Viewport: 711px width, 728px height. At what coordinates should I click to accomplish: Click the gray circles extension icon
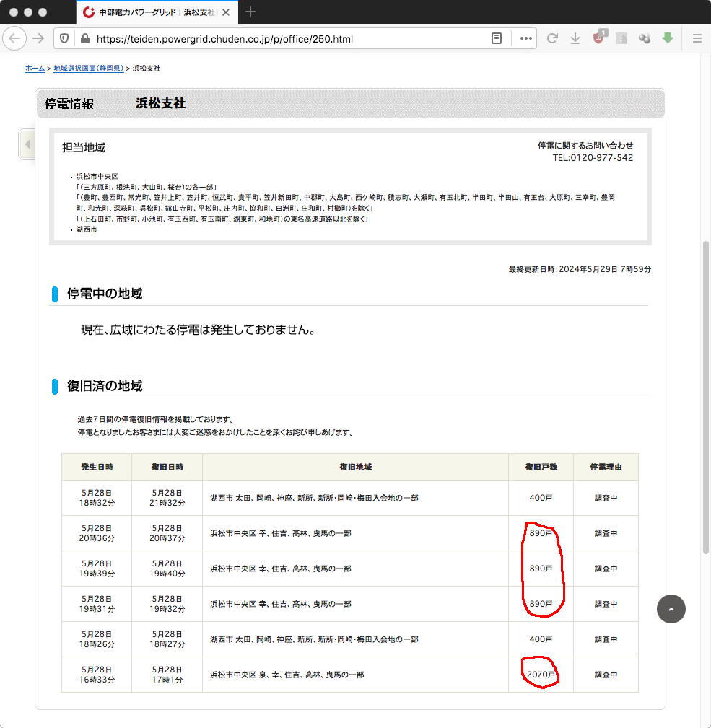point(644,38)
